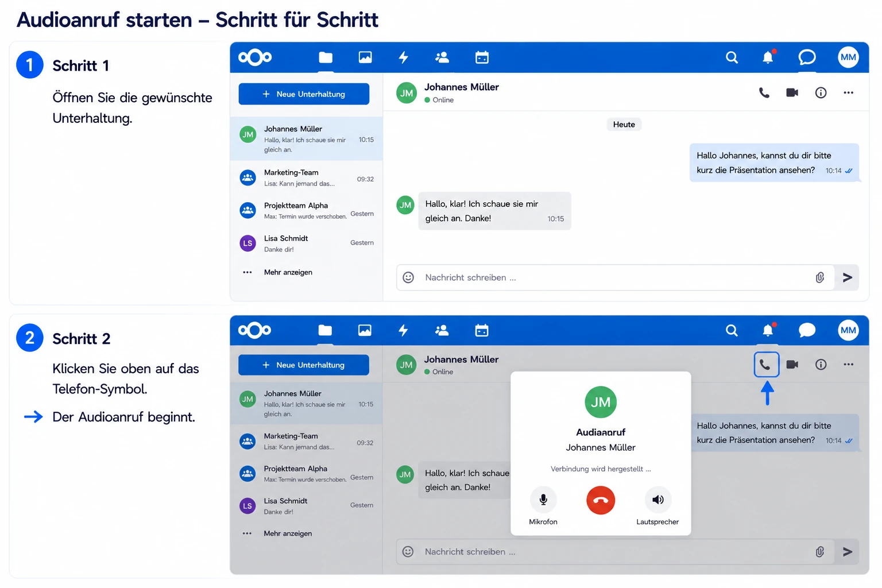The image size is (882, 588).
Task: Open three-dot more menu in Schritt 1 chat header
Action: coord(849,92)
